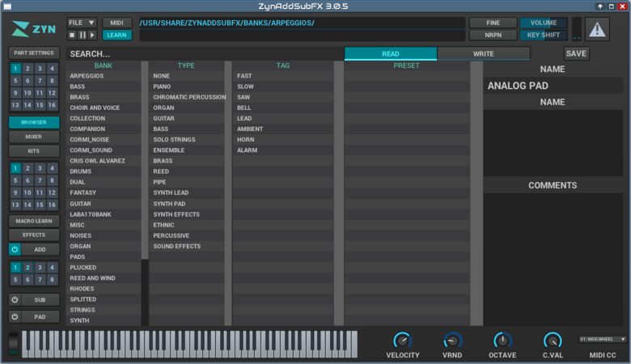Toggle the LEARN button

[x=116, y=35]
